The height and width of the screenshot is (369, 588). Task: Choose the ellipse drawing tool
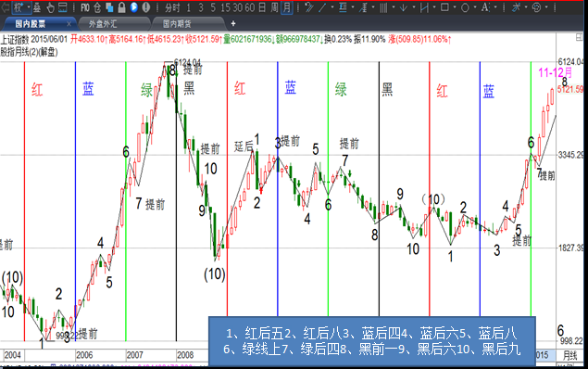(x=465, y=7)
